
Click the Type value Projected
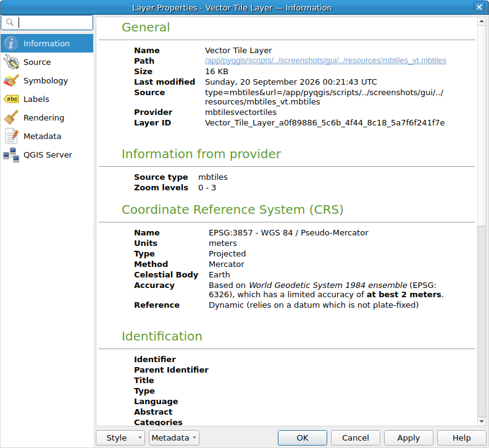pos(227,254)
